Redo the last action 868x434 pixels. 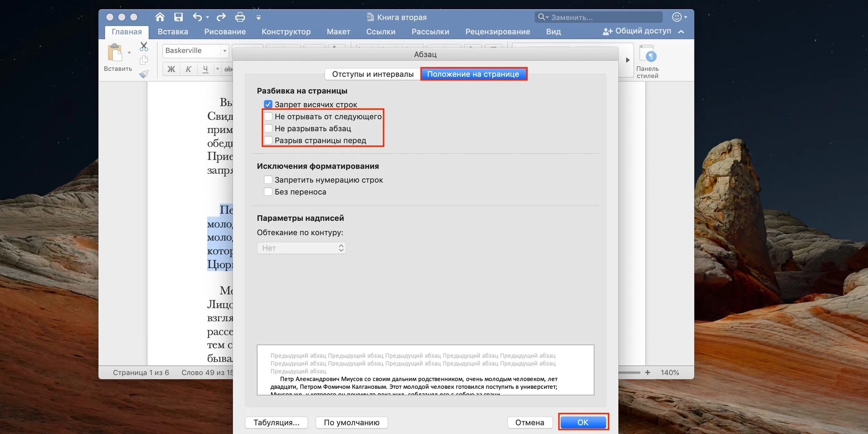point(221,17)
